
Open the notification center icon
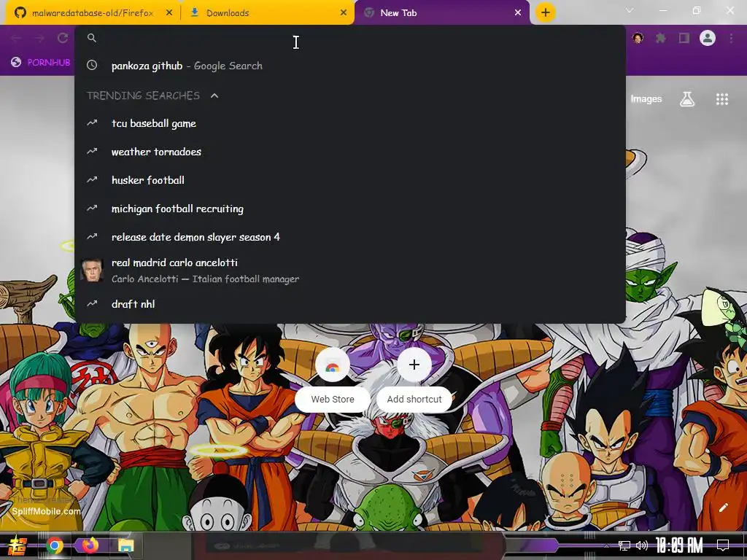click(723, 545)
